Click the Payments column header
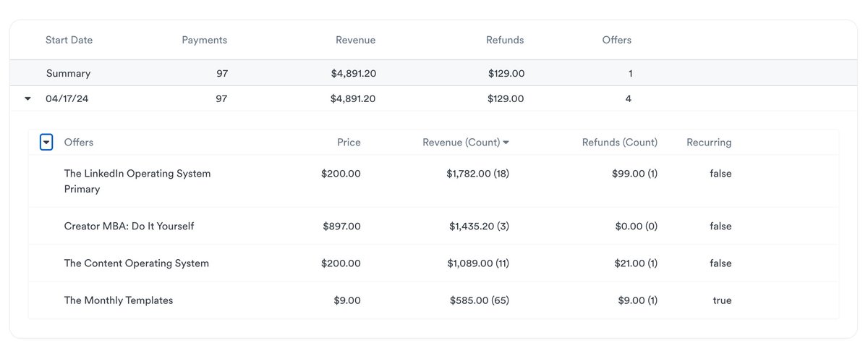868x359 pixels. [x=204, y=40]
